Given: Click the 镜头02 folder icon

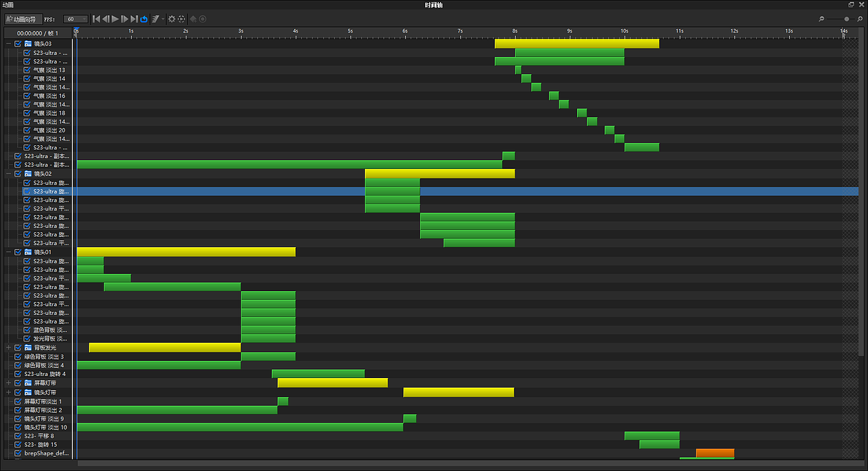Looking at the screenshot, I should pyautogui.click(x=28, y=174).
